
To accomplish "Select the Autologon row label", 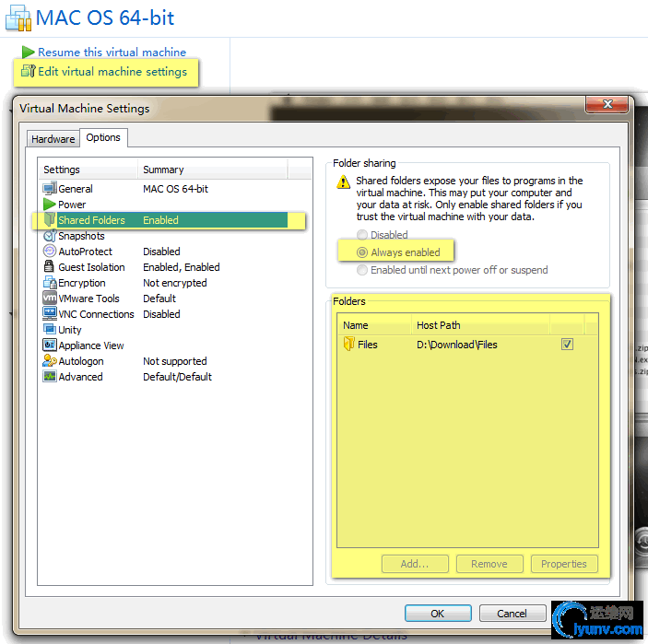I will (x=81, y=361).
